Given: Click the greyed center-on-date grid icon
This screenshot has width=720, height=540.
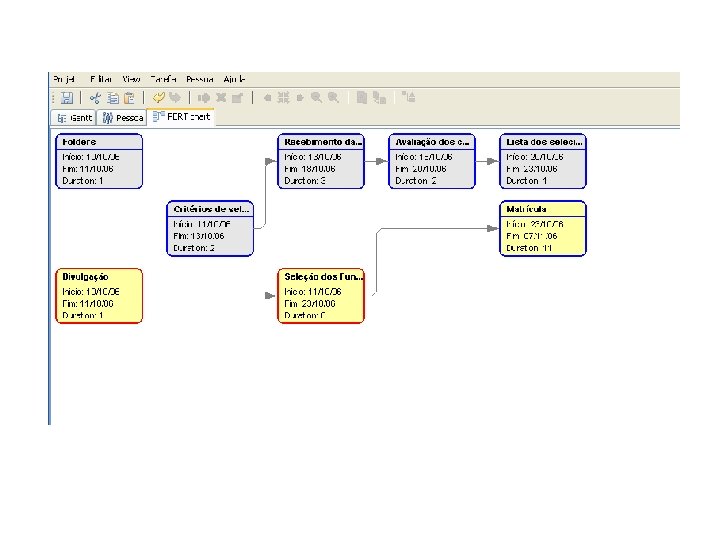Looking at the screenshot, I should pyautogui.click(x=283, y=97).
